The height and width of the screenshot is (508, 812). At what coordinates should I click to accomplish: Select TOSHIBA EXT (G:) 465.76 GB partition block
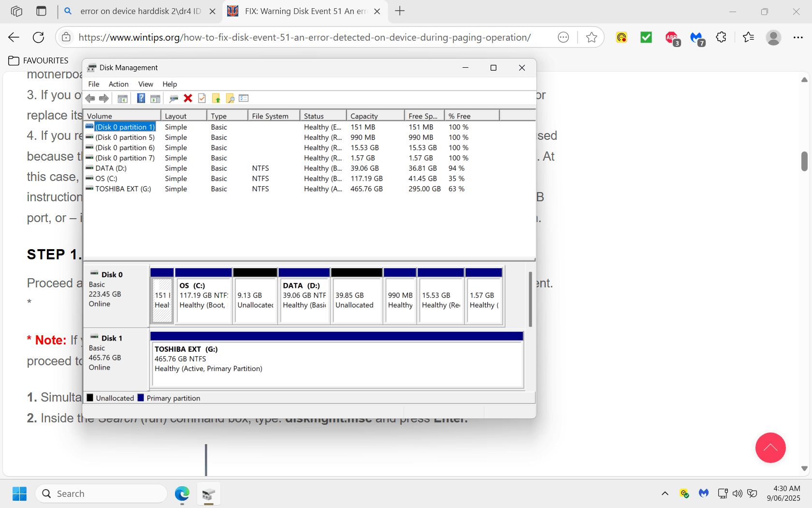pos(337,359)
